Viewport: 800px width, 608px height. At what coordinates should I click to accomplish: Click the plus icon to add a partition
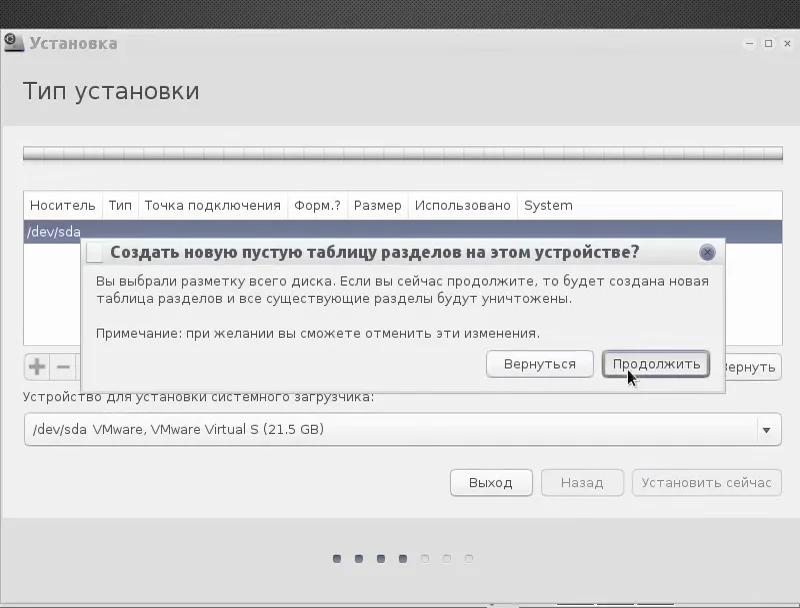[x=37, y=367]
